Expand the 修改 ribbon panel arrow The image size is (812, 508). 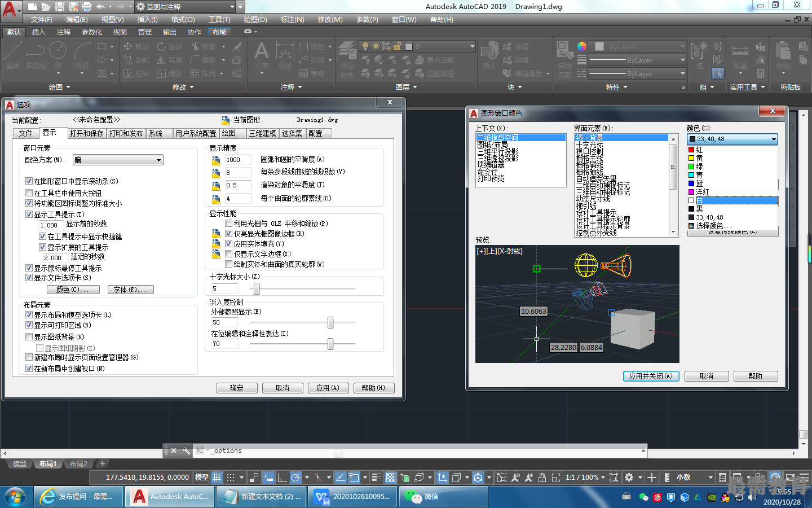192,87
